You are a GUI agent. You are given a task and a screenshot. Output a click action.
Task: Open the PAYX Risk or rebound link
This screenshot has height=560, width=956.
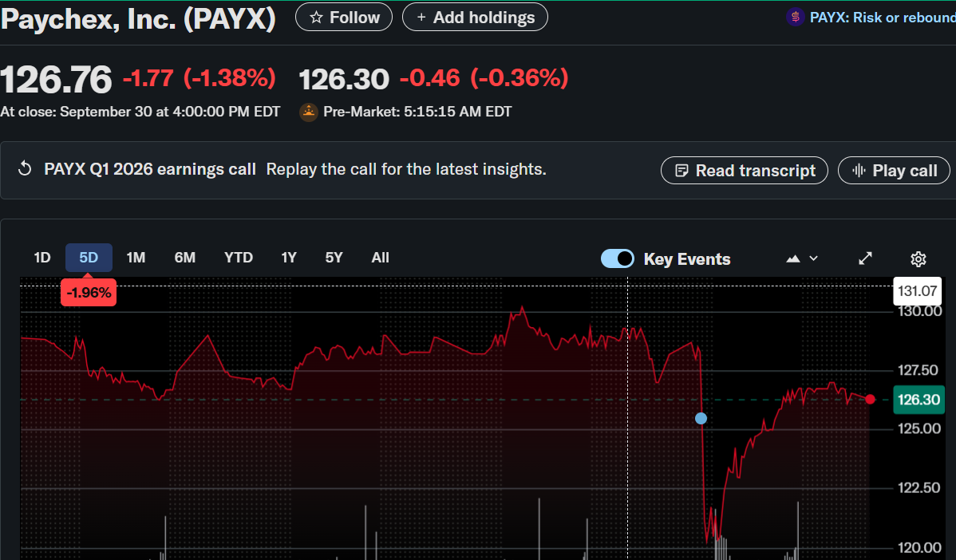coord(882,18)
